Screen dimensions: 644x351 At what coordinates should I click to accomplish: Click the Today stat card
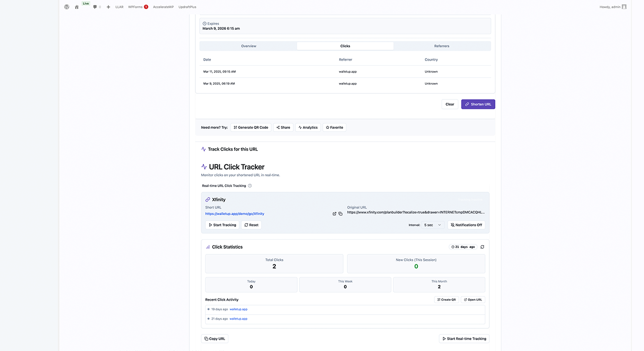click(x=251, y=285)
